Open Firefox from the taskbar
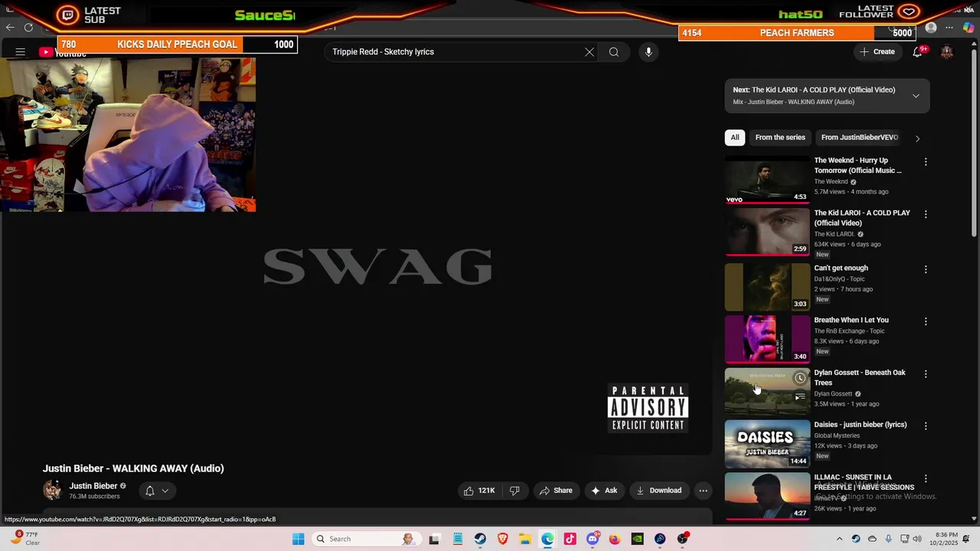980x551 pixels. click(x=615, y=539)
